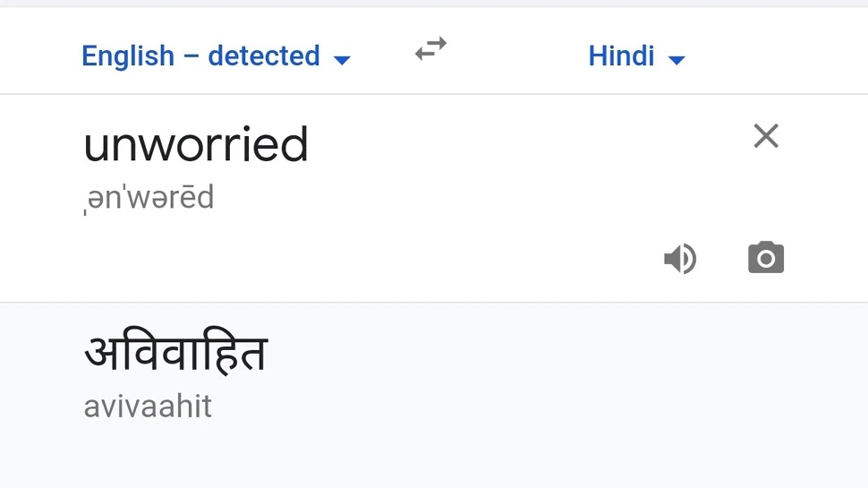Click the word unworried to edit it

(x=196, y=145)
